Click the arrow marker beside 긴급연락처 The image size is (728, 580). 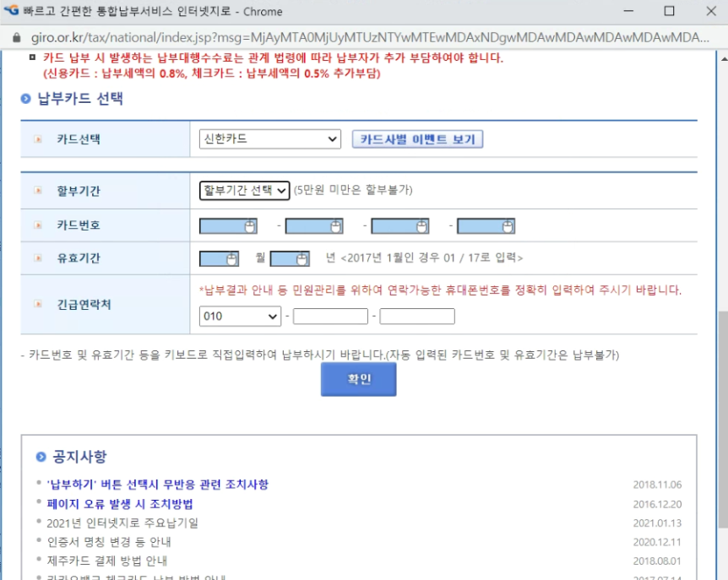click(38, 305)
